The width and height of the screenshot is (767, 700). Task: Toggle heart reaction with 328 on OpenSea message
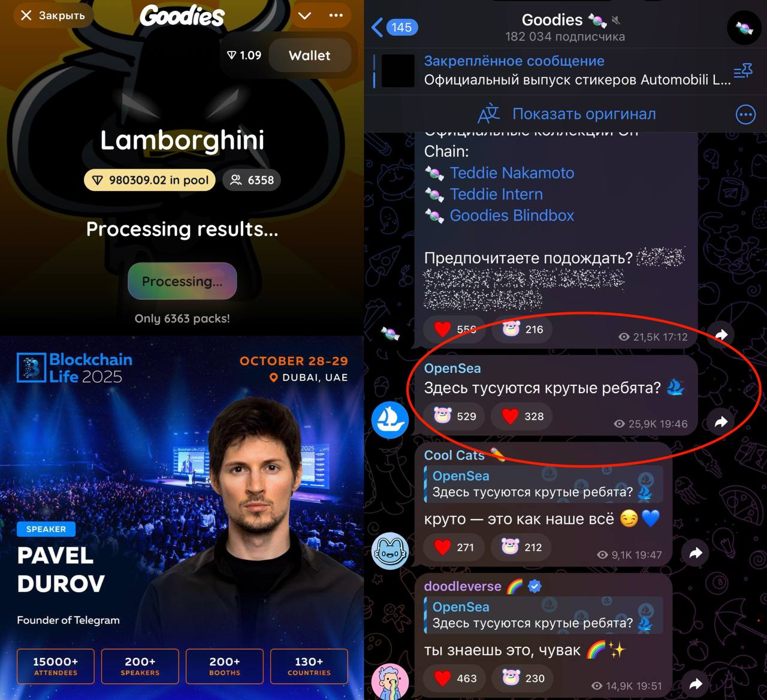(x=523, y=416)
